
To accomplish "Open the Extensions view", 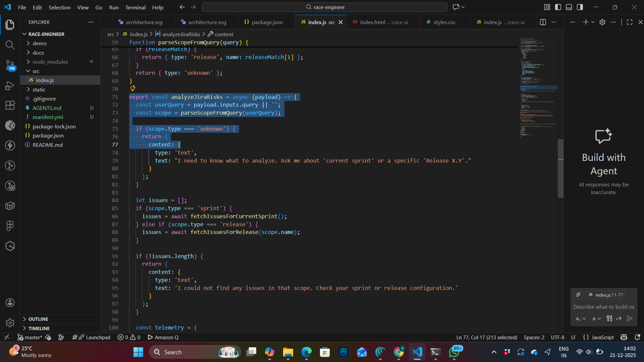I will click(10, 105).
